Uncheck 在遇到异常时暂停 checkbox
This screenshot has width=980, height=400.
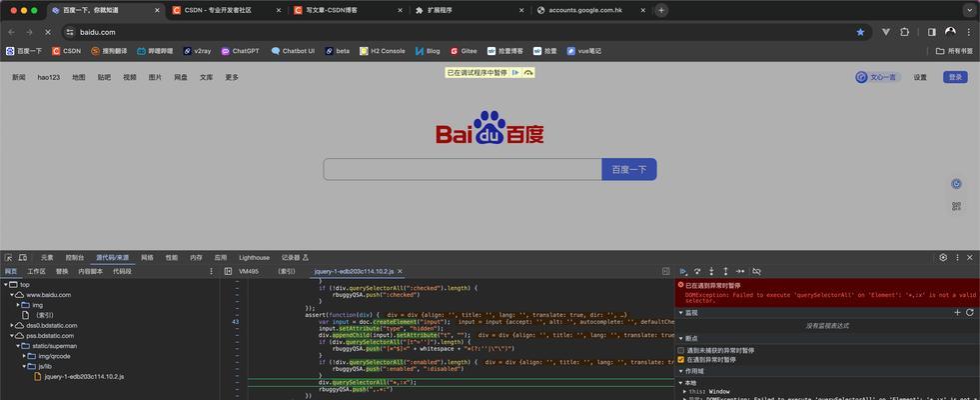tap(680, 360)
